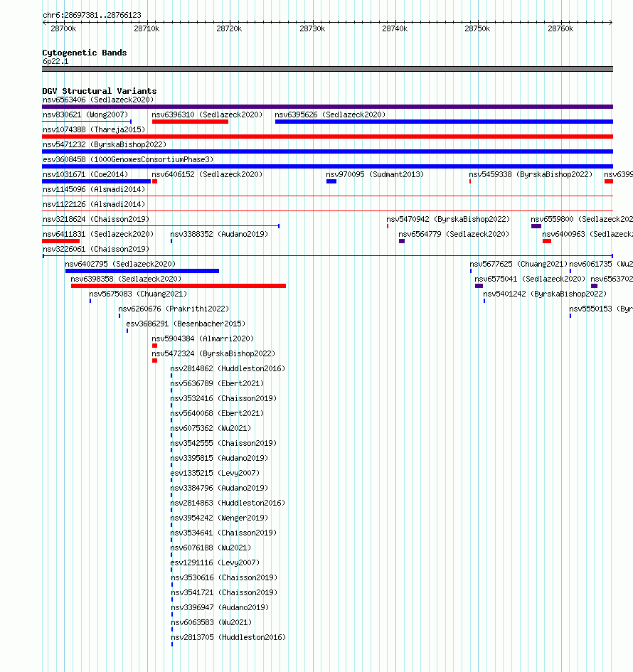Open esv1291116 (Levy2007) label
633x672 pixels.
215,562
